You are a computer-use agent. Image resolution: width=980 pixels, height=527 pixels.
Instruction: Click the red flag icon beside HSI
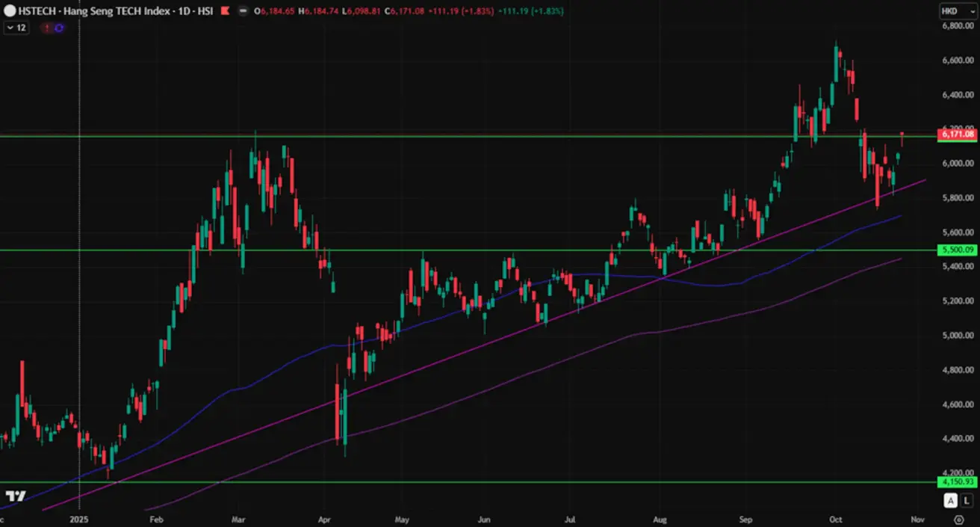pyautogui.click(x=225, y=11)
